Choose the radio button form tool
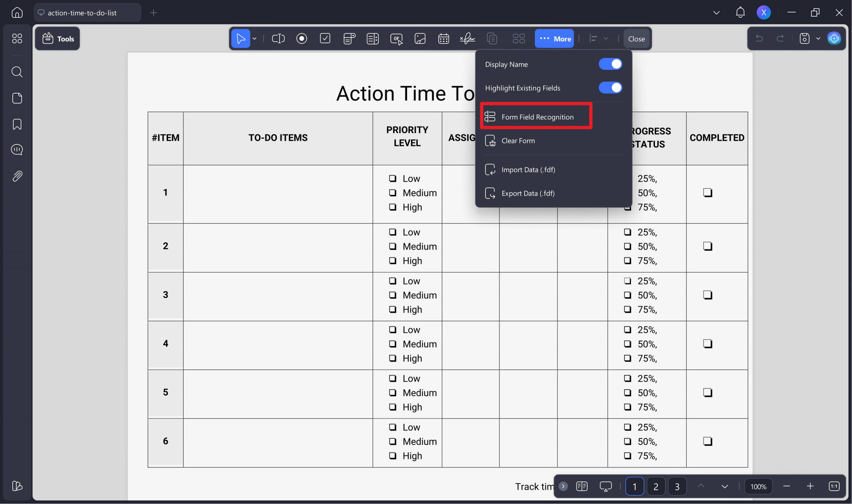The width and height of the screenshot is (852, 504). click(x=302, y=39)
